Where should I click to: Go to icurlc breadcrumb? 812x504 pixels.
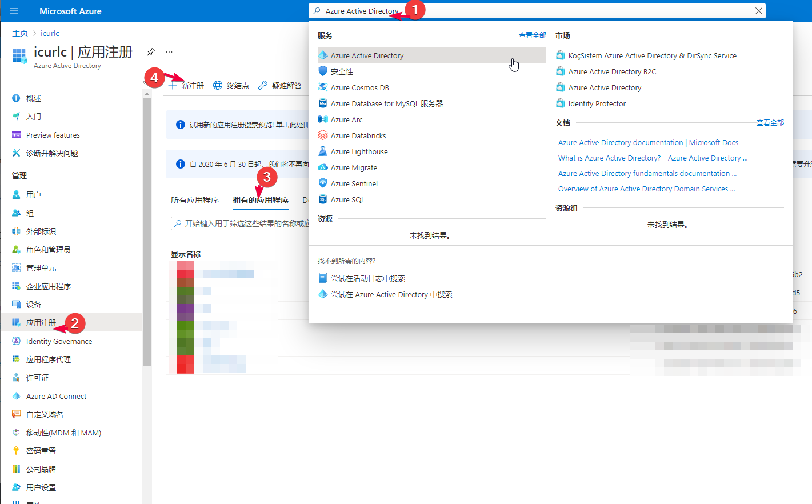click(50, 33)
